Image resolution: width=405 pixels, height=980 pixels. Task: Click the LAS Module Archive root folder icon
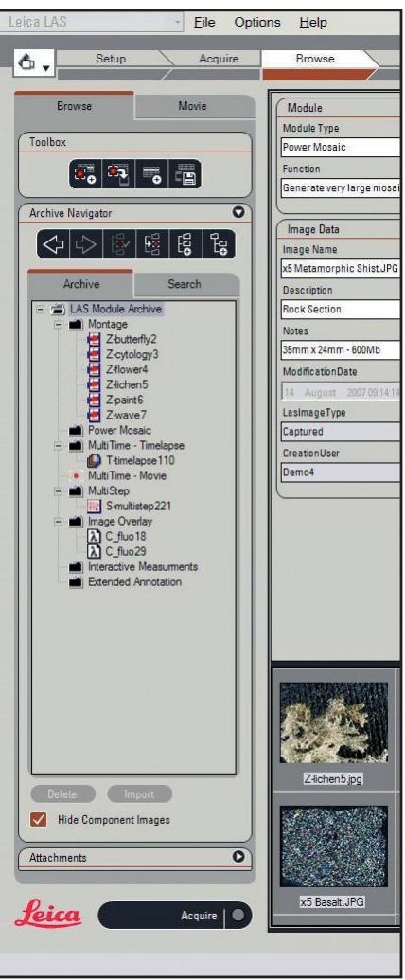point(58,309)
